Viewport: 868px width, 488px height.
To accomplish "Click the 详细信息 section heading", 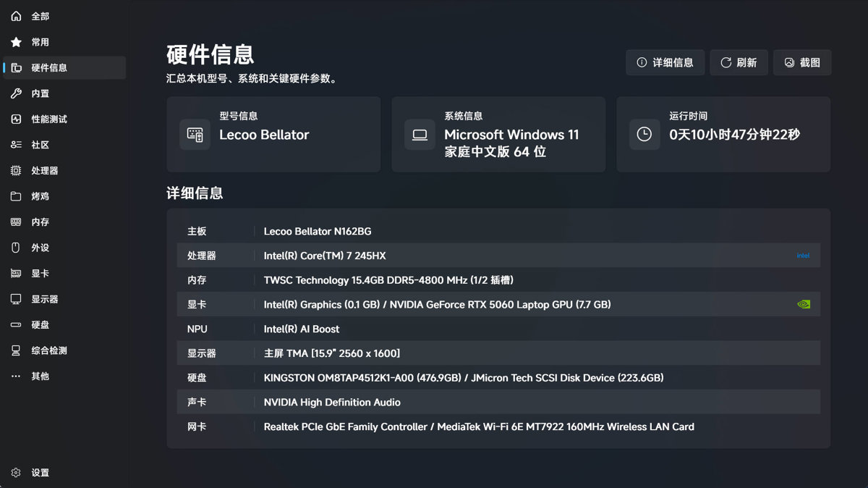I will [195, 193].
